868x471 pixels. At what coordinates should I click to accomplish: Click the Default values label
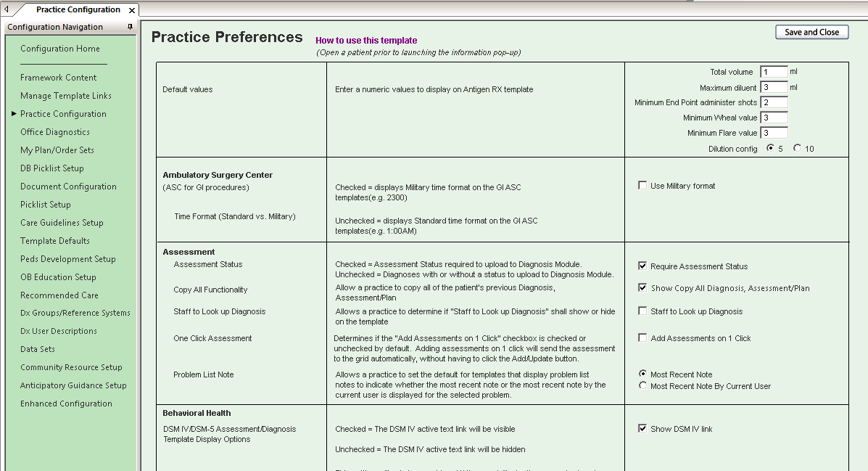pyautogui.click(x=188, y=90)
